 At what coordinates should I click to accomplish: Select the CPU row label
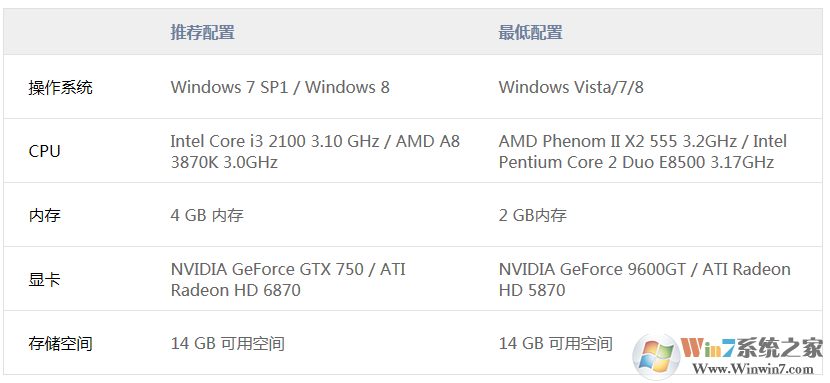(x=44, y=151)
